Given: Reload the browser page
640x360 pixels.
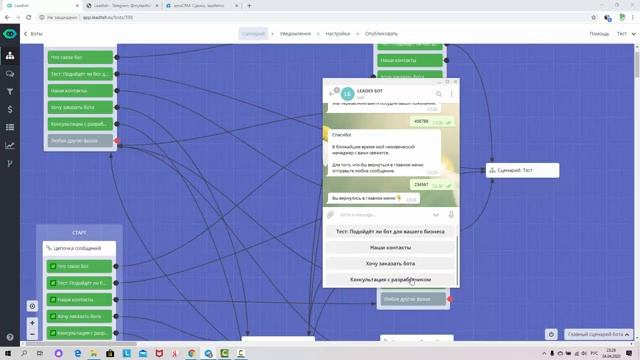Looking at the screenshot, I should point(28,18).
